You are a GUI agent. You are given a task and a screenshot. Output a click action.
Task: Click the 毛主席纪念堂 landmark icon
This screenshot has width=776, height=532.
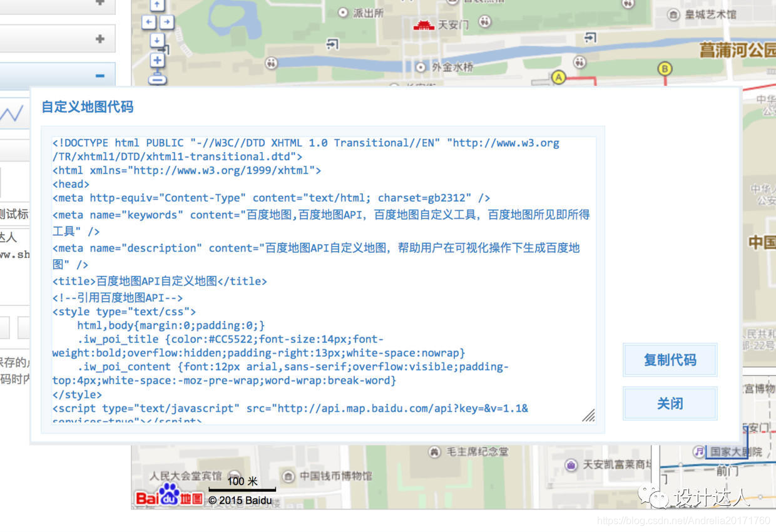pos(434,451)
